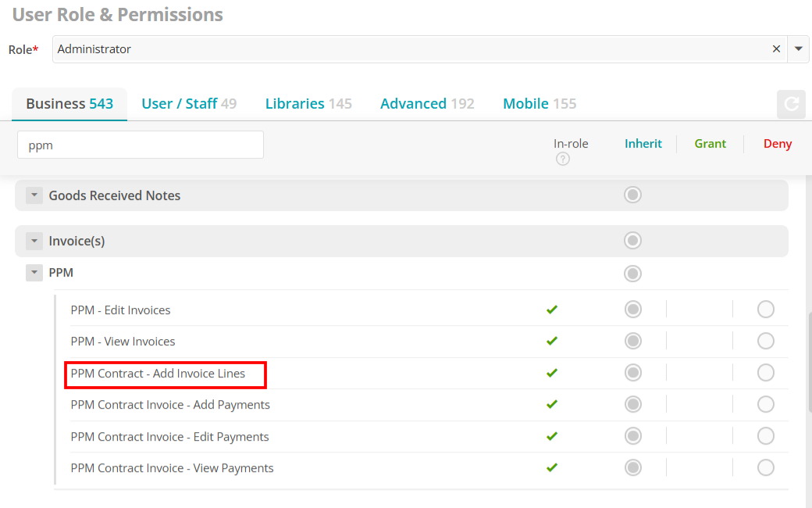Click green checkmark for PPM - Edit Invoices
812x508 pixels.
[552, 309]
